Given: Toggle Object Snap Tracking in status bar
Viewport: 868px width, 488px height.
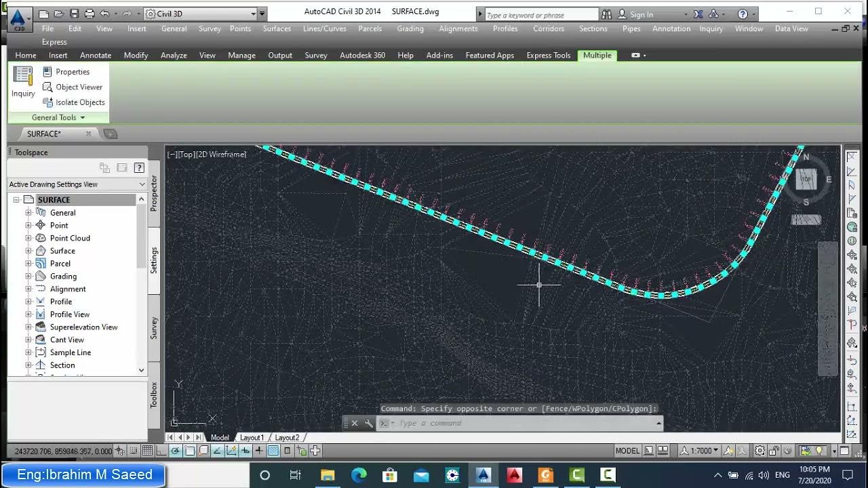Looking at the screenshot, I should (217, 451).
